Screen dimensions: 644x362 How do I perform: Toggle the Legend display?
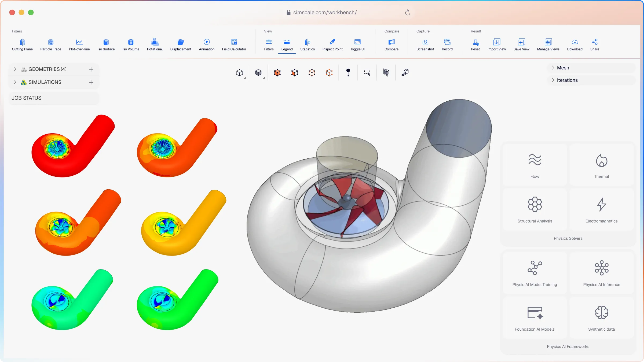pos(287,45)
